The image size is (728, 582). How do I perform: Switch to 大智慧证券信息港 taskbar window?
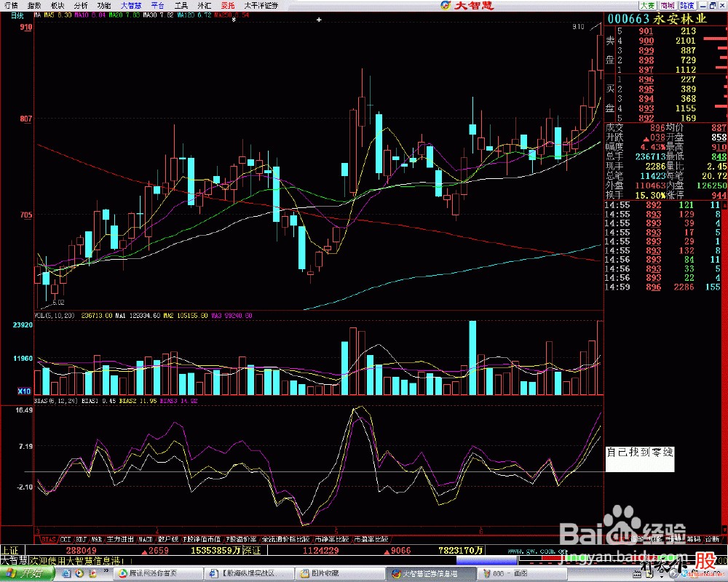click(x=431, y=574)
